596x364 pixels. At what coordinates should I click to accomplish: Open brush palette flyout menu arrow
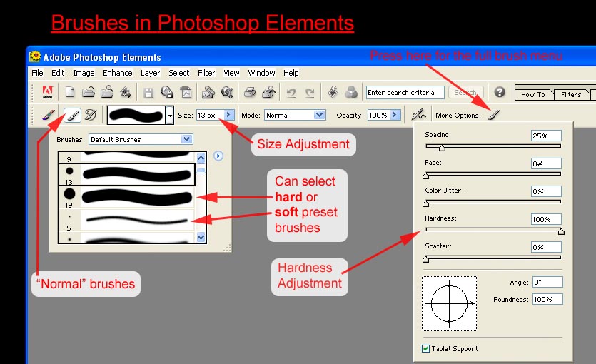pos(218,156)
